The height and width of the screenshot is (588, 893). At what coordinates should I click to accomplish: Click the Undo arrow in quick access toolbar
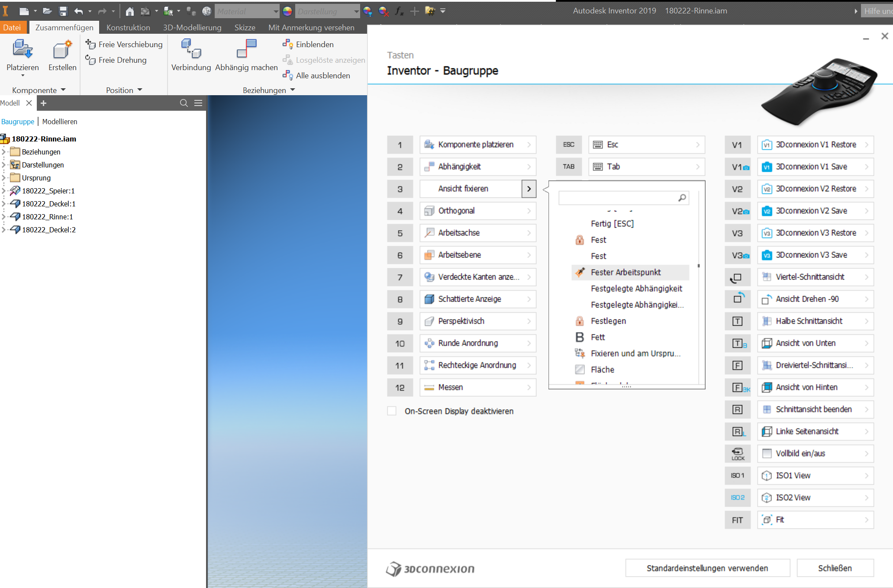pyautogui.click(x=78, y=11)
